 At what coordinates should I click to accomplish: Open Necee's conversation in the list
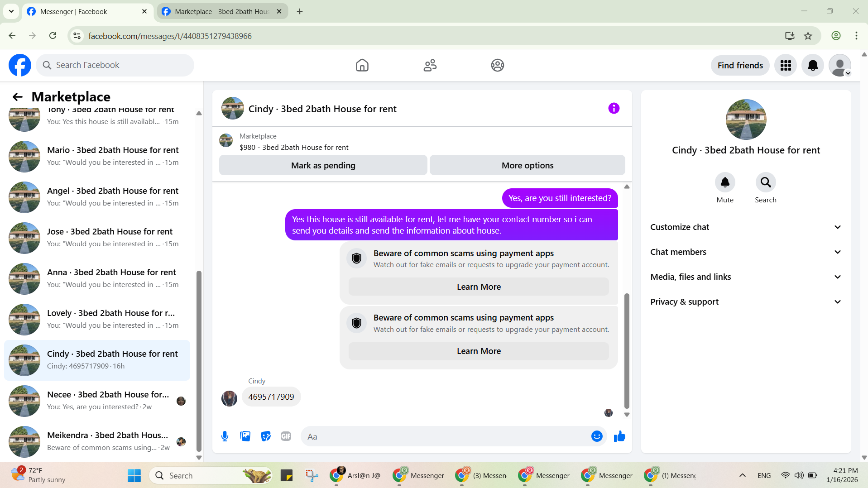coord(97,401)
